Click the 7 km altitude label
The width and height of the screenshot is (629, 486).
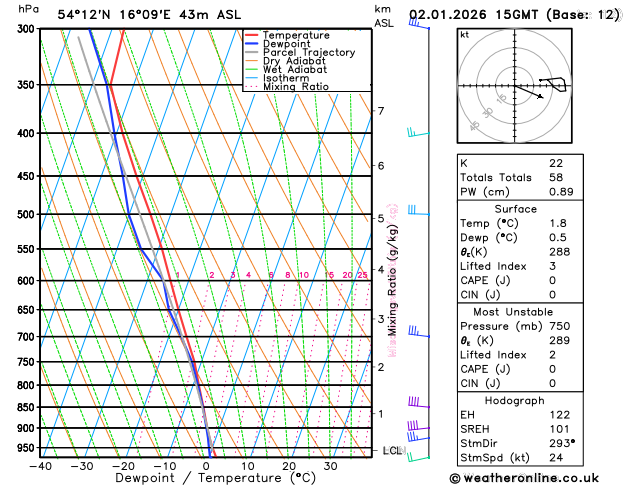[381, 111]
